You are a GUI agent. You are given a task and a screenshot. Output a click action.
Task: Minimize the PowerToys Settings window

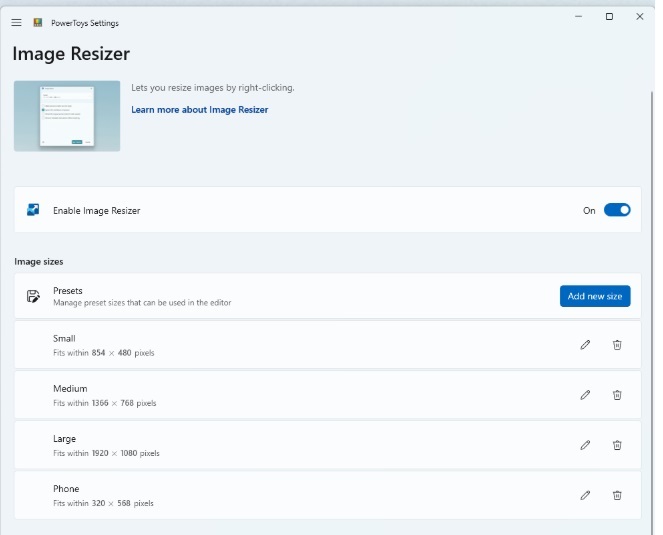[x=578, y=16]
